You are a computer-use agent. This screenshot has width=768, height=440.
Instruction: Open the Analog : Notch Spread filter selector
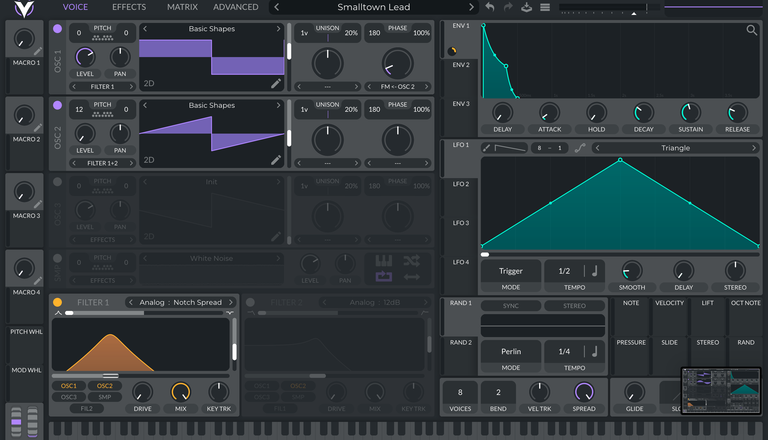pyautogui.click(x=180, y=302)
